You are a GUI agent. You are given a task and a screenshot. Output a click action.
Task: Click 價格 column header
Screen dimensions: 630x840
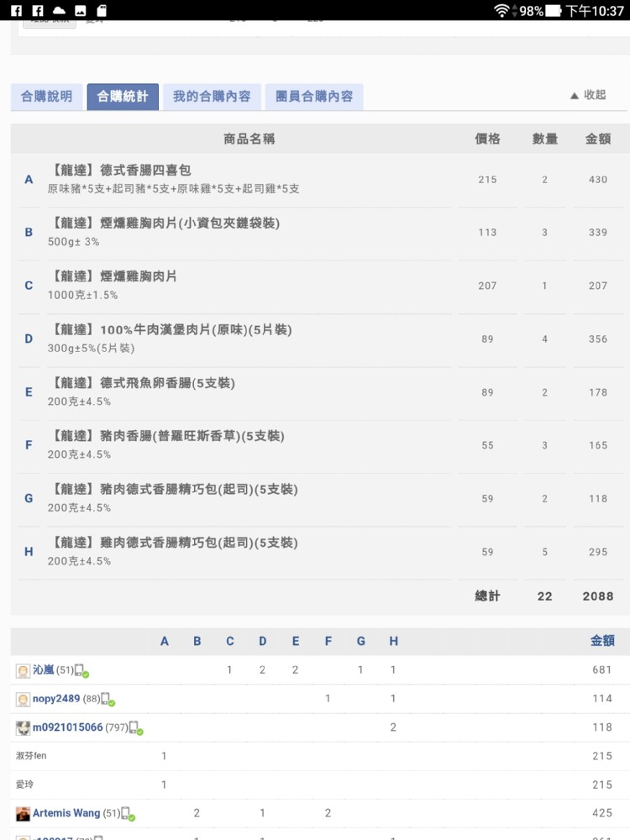(x=487, y=139)
